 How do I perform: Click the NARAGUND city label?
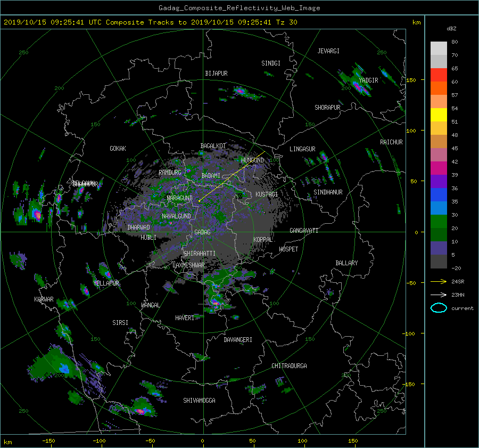pos(180,198)
